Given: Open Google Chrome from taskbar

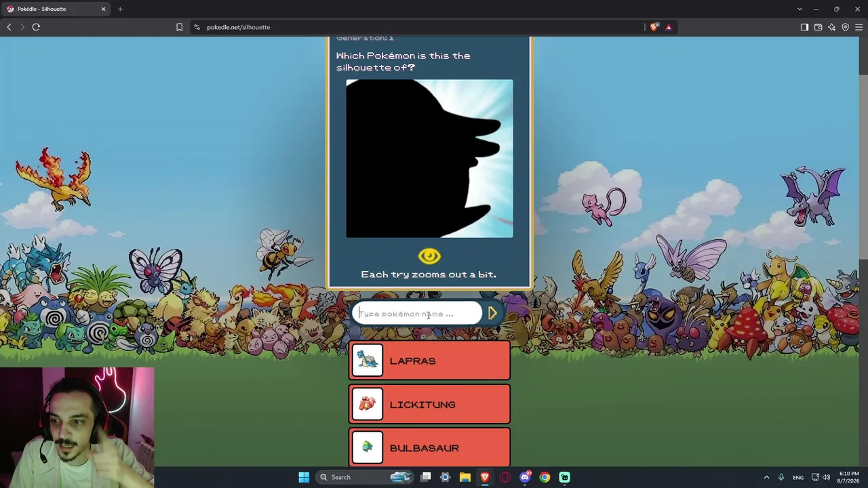Looking at the screenshot, I should pos(545,477).
